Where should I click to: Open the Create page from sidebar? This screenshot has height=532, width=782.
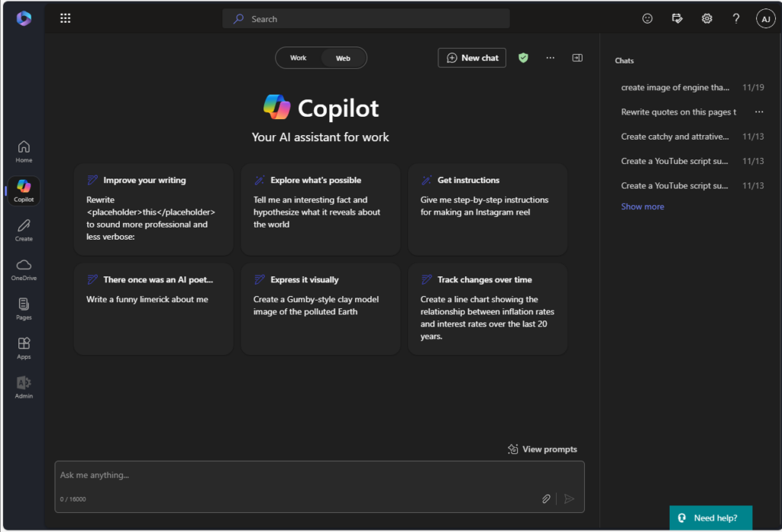(24, 231)
